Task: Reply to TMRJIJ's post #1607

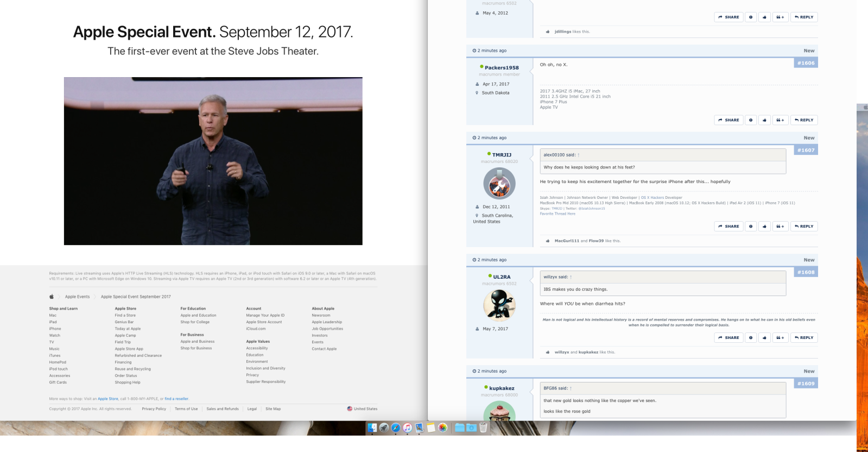Action: point(804,226)
